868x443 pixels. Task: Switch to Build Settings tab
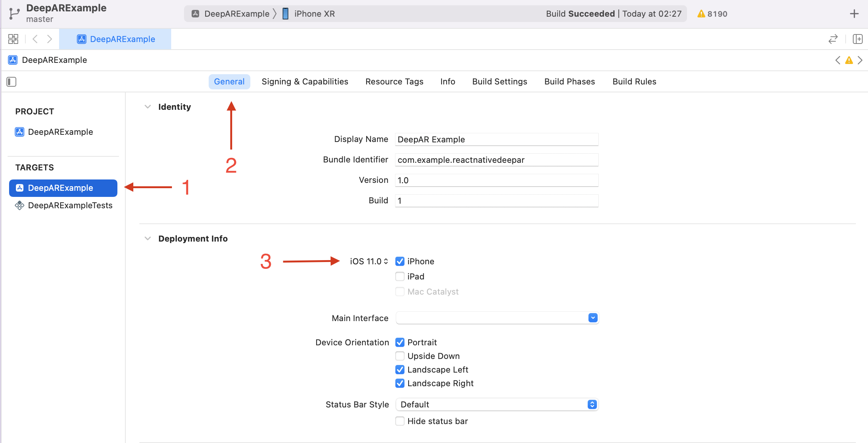[500, 82]
